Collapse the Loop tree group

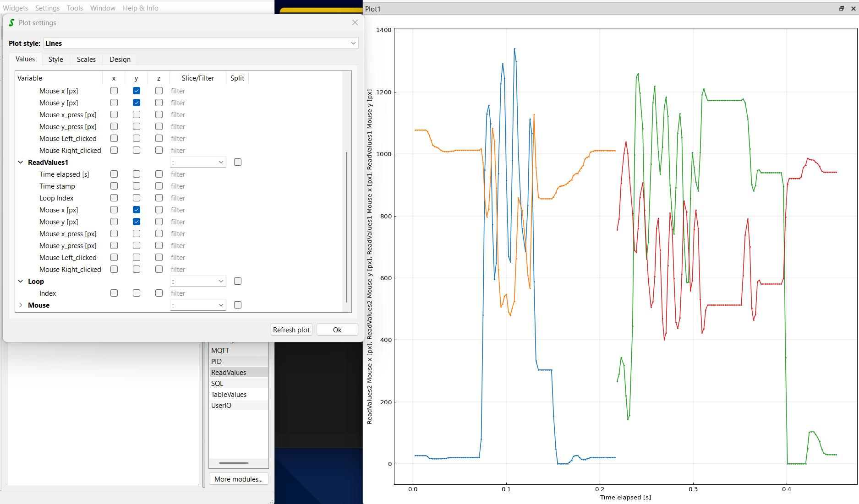pyautogui.click(x=21, y=282)
